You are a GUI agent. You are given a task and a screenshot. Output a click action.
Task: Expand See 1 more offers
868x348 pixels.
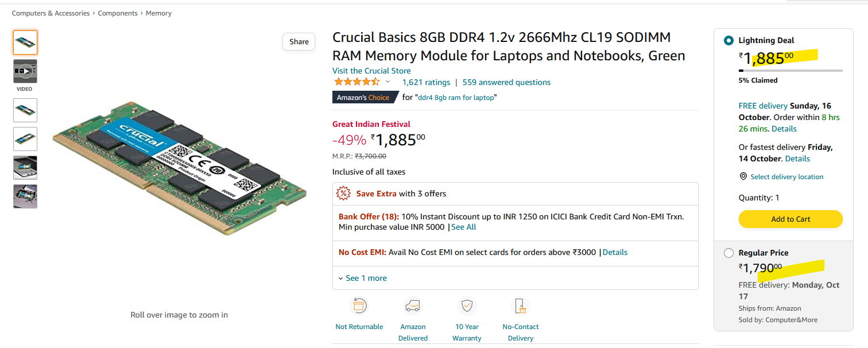tap(362, 278)
